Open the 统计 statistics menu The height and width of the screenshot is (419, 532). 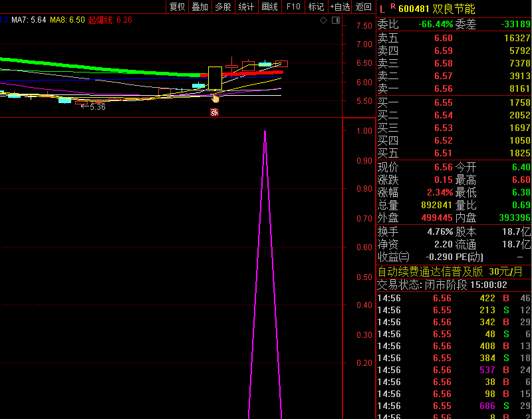246,7
